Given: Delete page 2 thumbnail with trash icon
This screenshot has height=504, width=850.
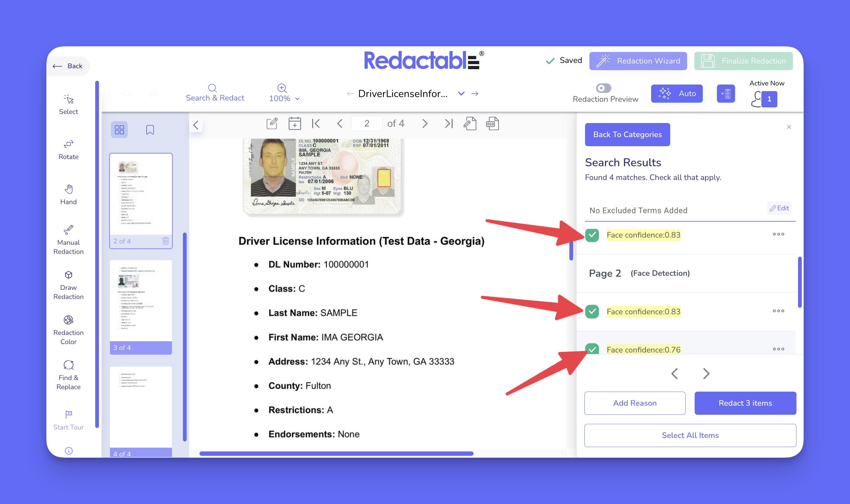Looking at the screenshot, I should pos(165,241).
